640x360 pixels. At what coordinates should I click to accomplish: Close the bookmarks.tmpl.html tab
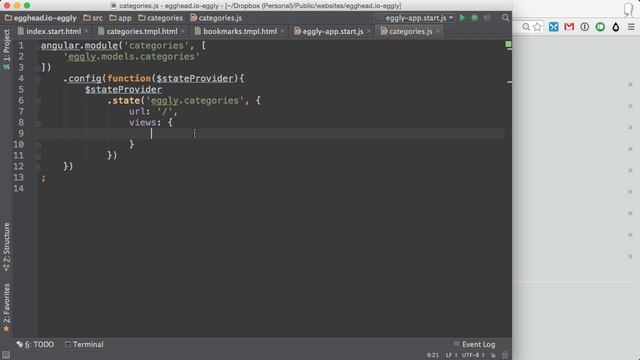[x=282, y=31]
